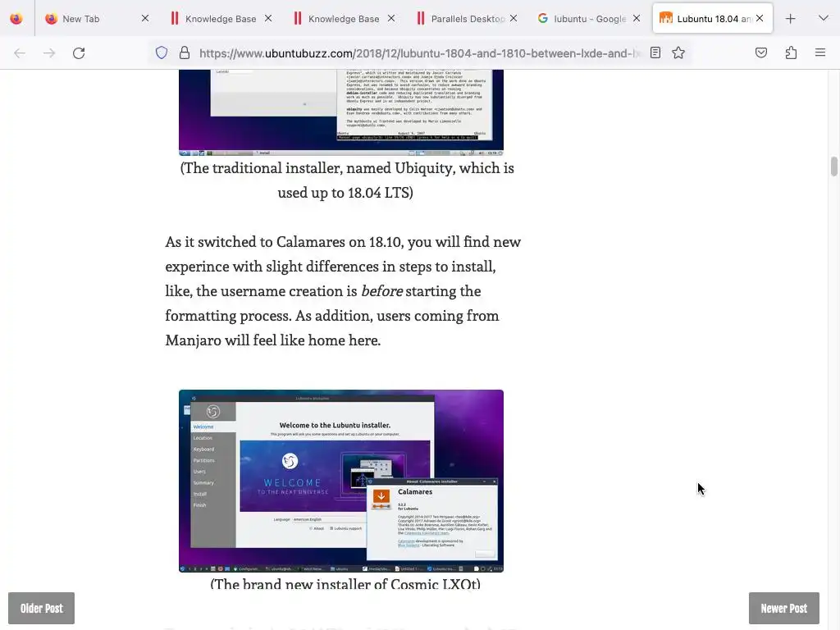840x630 pixels.
Task: Open the tracking protection shield icon
Action: [x=162, y=53]
